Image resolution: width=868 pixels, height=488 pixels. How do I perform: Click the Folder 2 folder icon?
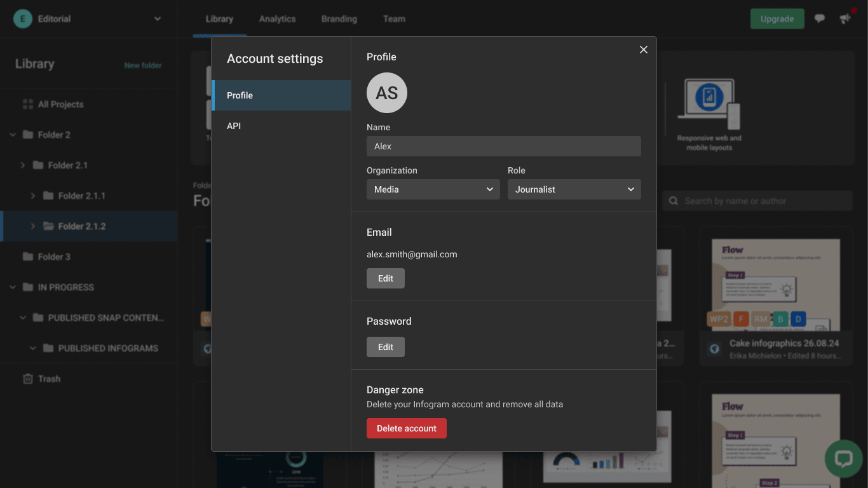[x=28, y=135]
